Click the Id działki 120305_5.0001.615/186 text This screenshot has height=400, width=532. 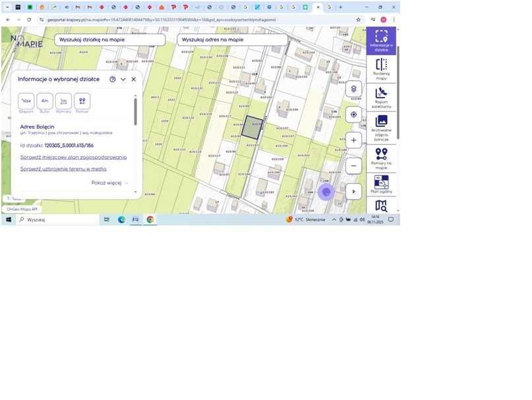tap(57, 146)
